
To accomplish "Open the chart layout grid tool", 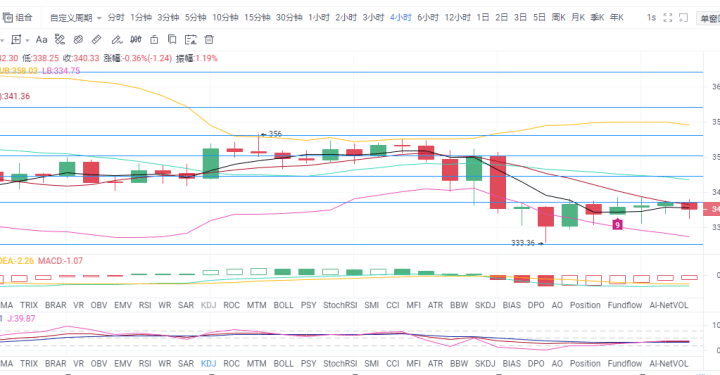I will [16, 39].
